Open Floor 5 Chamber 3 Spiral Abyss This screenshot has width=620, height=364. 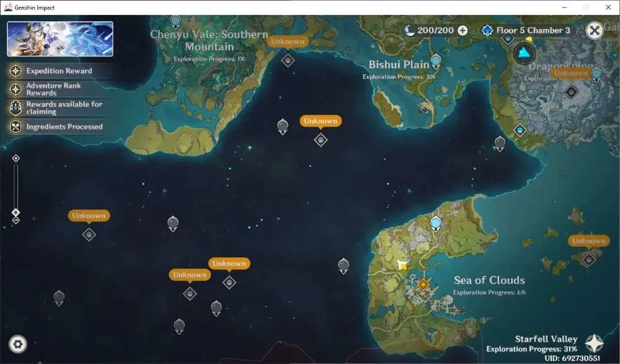[526, 30]
